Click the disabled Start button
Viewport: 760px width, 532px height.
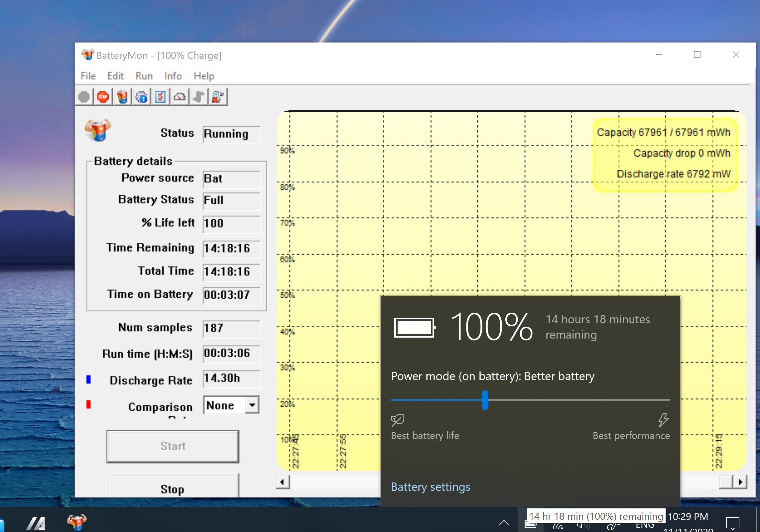tap(173, 446)
